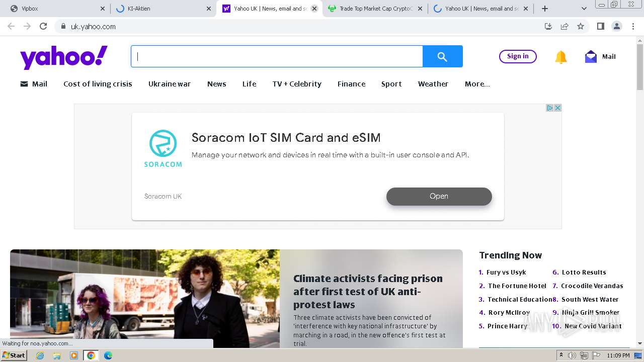Open Climate activists facing prison headline
Screen dimensions: 644x362
point(368,292)
